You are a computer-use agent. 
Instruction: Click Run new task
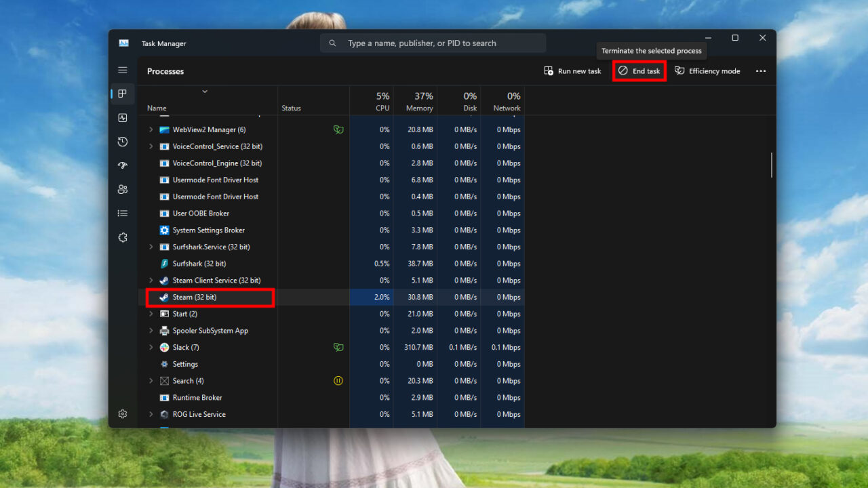(572, 70)
